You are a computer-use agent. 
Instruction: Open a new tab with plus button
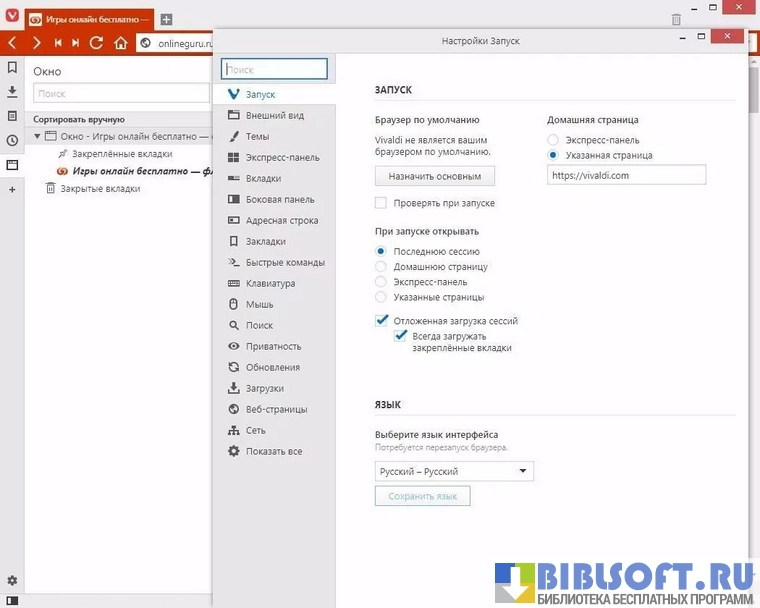click(166, 19)
